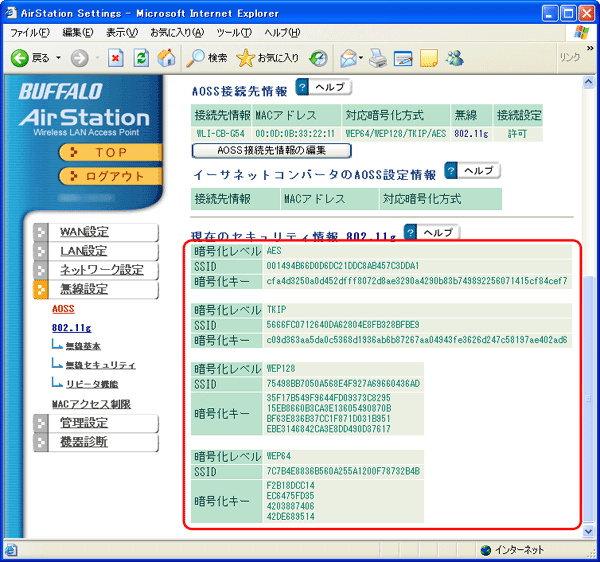Click the page icon in status bar
600x562 pixels.
[x=10, y=551]
